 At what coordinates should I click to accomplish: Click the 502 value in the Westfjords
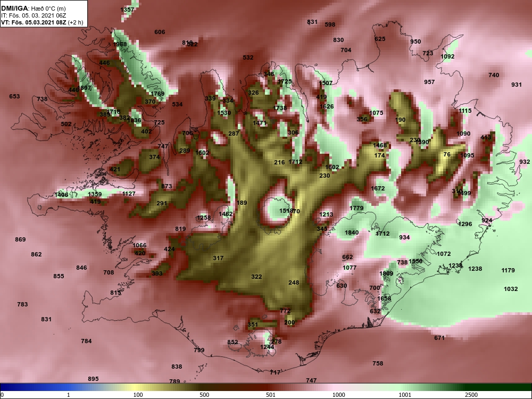point(66,124)
